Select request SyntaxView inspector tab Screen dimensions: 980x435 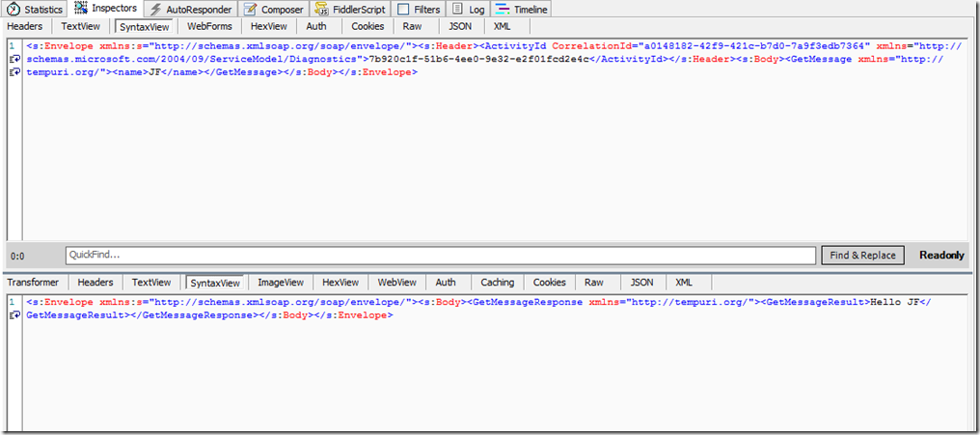click(145, 27)
